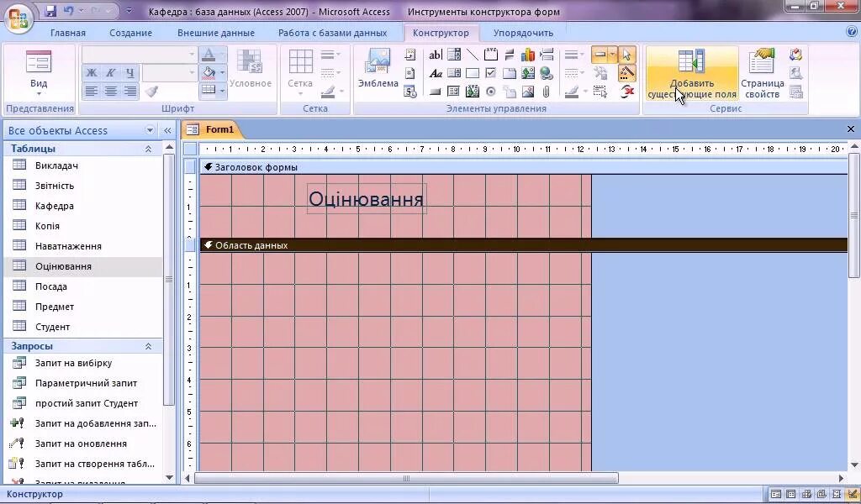Screen dimensions: 861x504
Task: Open Страница свойств property sheet
Action: [762, 73]
